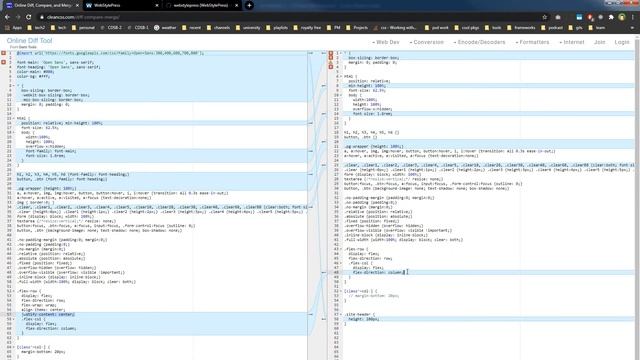
Task: Collapse .flex-row block at left line 52
Action: click(14, 291)
